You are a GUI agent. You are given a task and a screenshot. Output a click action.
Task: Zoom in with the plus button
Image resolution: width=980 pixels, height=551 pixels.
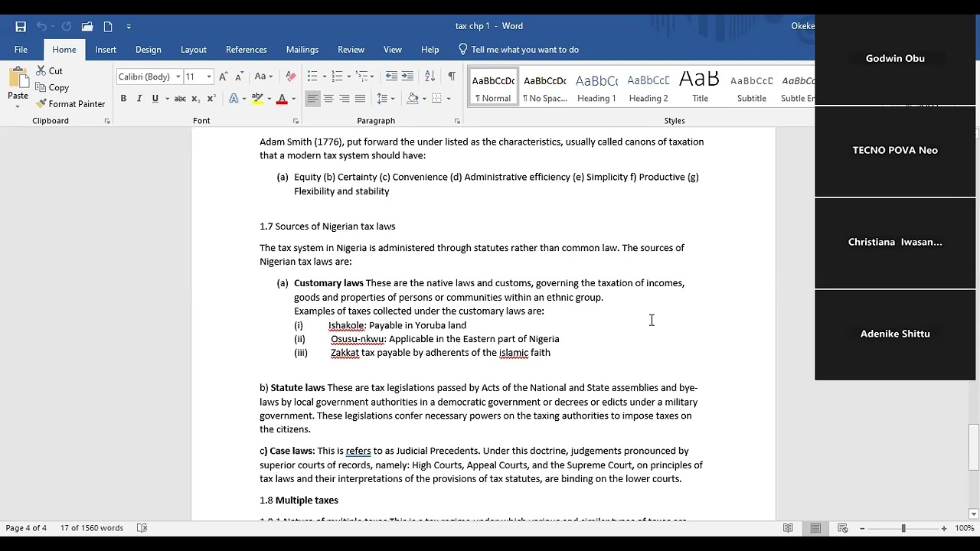pos(943,528)
